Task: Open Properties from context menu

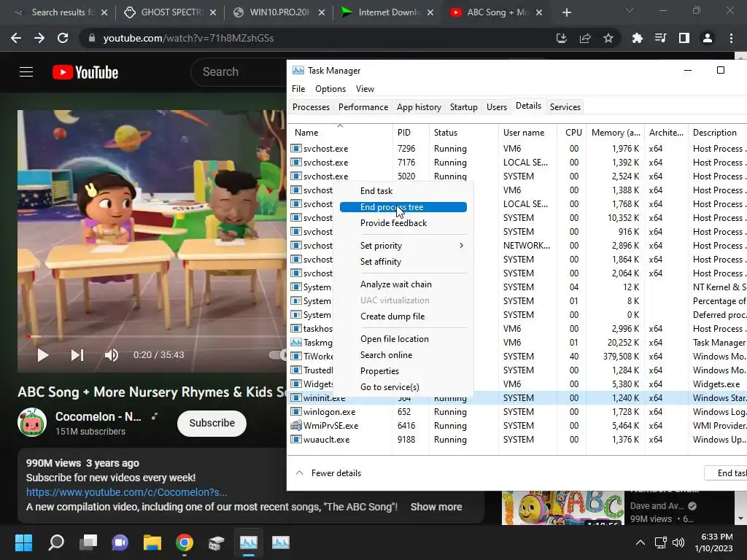Action: (403, 371)
